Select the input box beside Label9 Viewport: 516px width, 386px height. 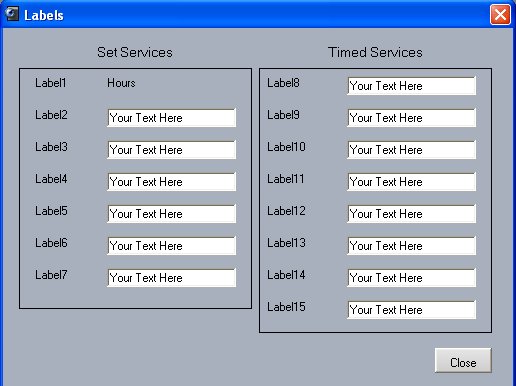411,118
